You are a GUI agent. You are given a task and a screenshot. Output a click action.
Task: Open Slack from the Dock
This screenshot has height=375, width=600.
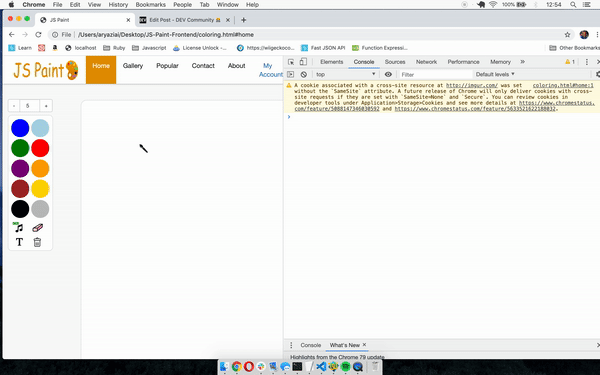(x=261, y=367)
